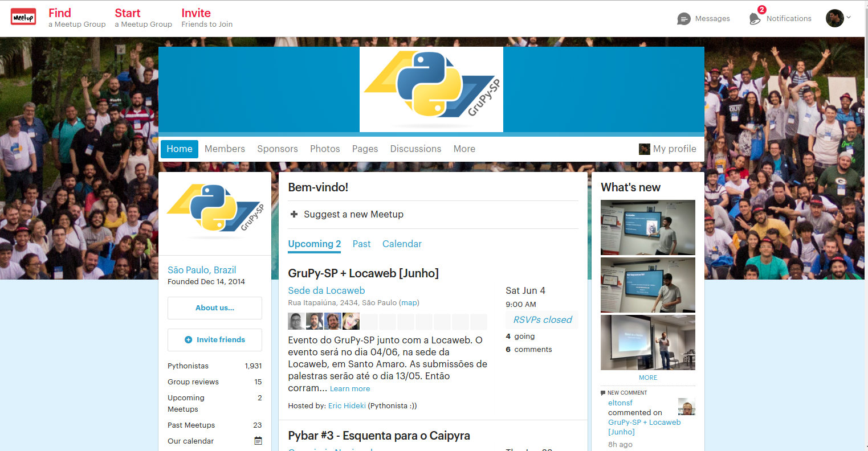Select the Home tab

pos(180,149)
